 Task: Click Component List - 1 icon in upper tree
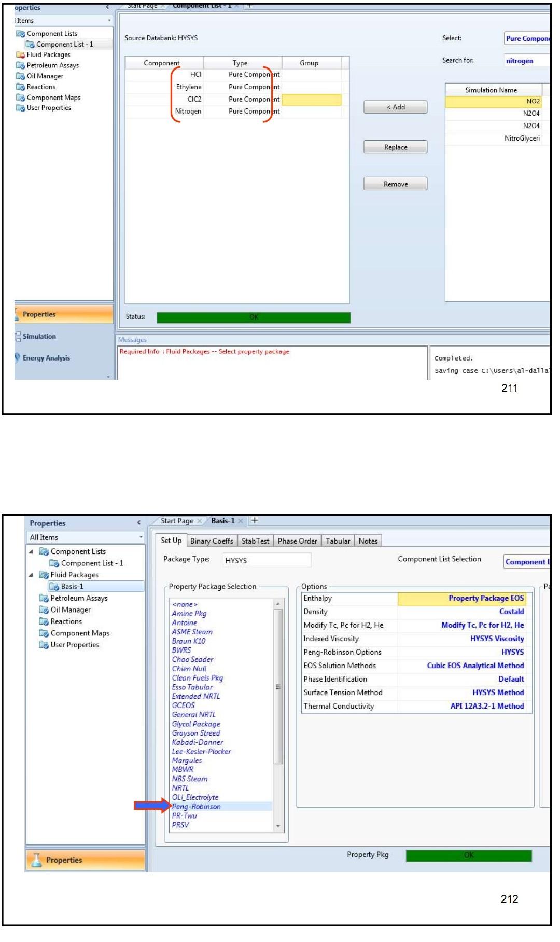tap(30, 45)
